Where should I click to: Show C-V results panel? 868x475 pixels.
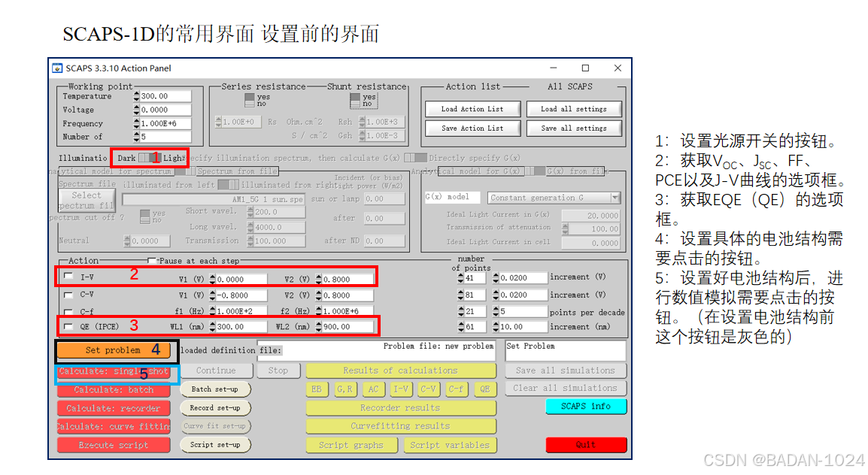pos(428,389)
